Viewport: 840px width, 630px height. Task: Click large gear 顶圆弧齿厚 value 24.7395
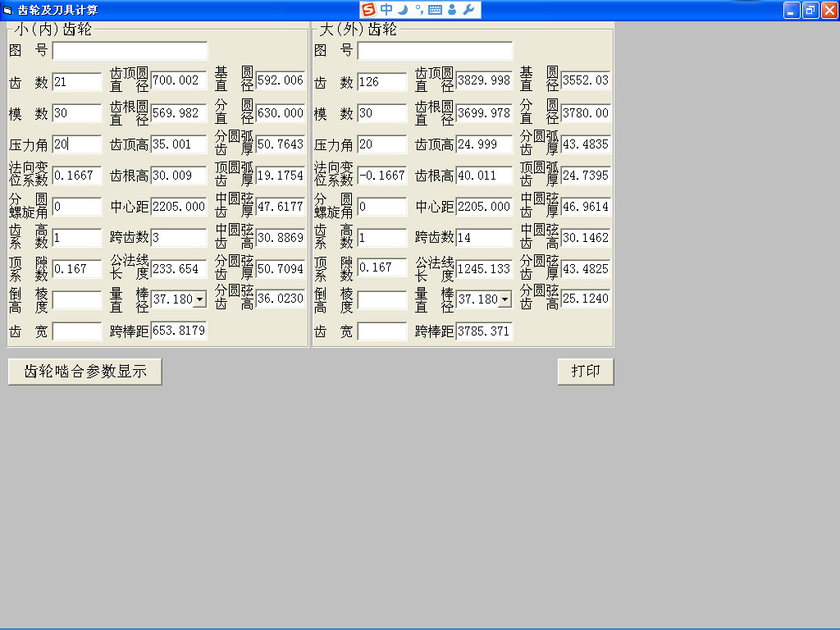586,176
